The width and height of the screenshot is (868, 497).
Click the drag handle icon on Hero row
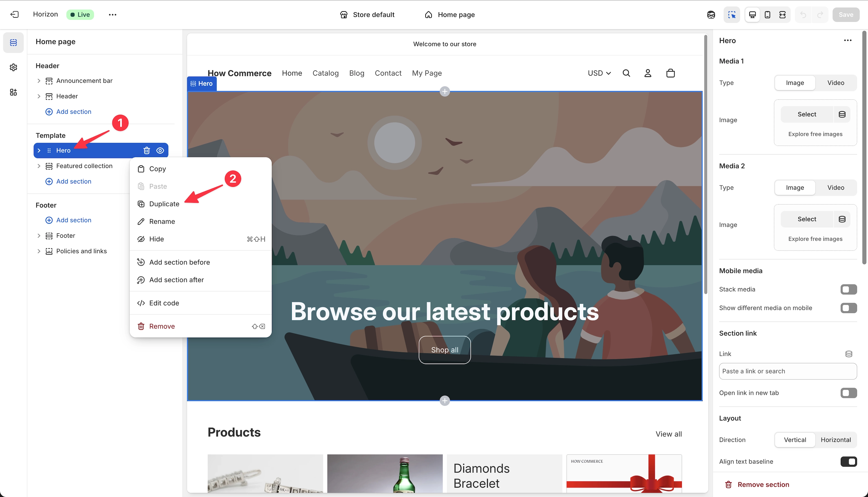pos(49,151)
